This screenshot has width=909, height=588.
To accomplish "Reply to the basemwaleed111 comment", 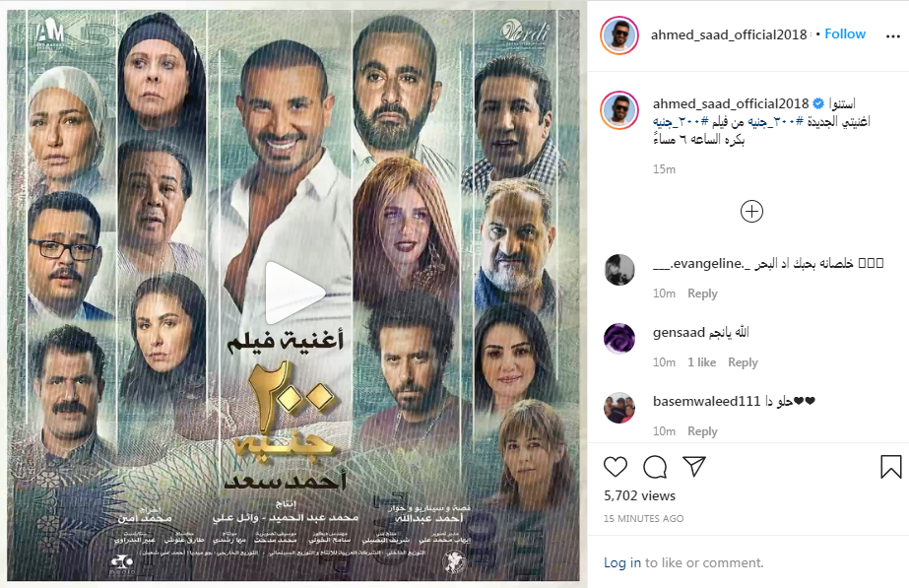I will (702, 431).
